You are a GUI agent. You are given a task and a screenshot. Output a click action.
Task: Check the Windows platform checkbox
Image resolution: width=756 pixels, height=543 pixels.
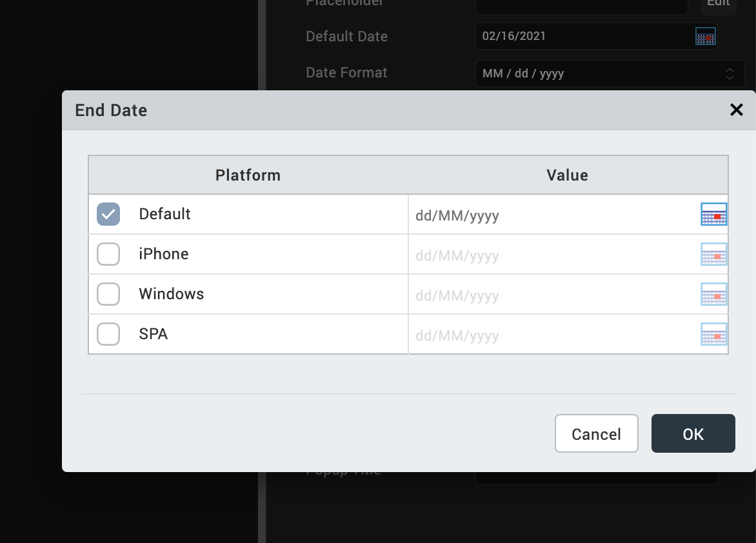(x=108, y=294)
